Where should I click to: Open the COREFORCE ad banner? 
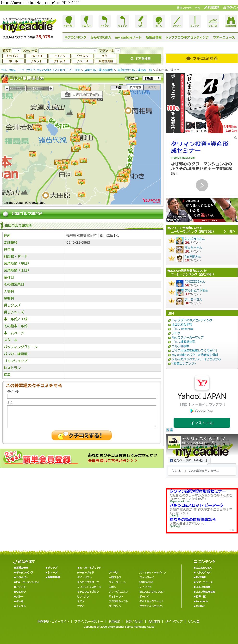point(202,210)
